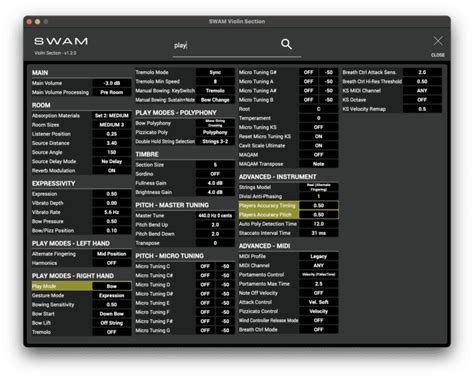The image size is (474, 378).
Task: Open Pizzicato Control Velocity dropdown
Action: coord(319,311)
